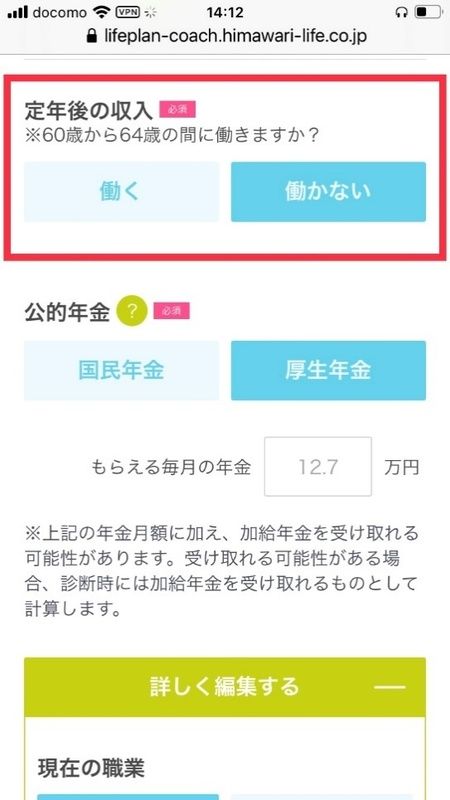Collapse the 詳しく編集する section
450x800 pixels.
pos(224,687)
